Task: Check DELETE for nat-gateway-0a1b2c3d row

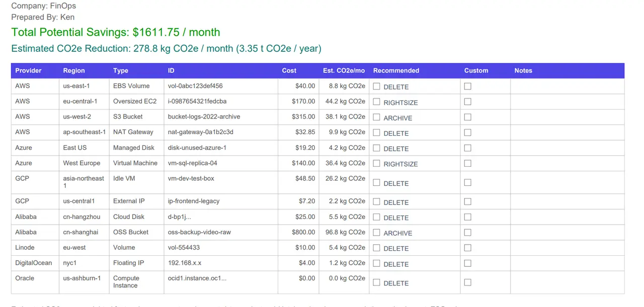Action: coord(376,133)
